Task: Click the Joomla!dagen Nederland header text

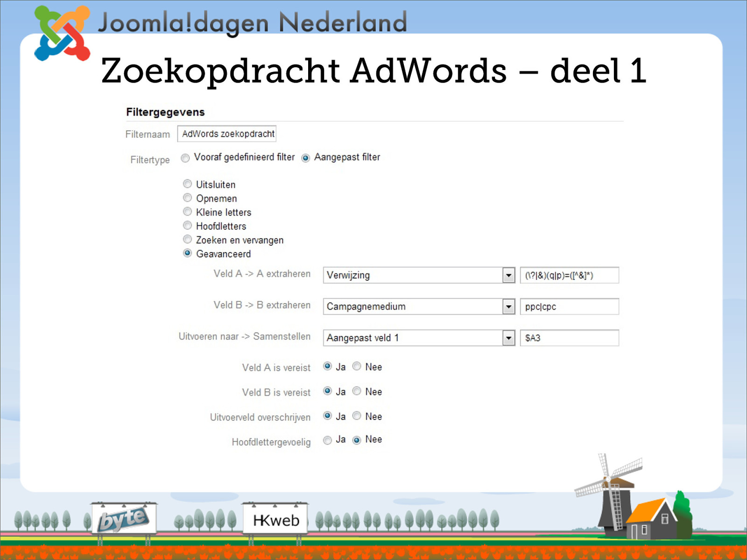Action: click(253, 23)
